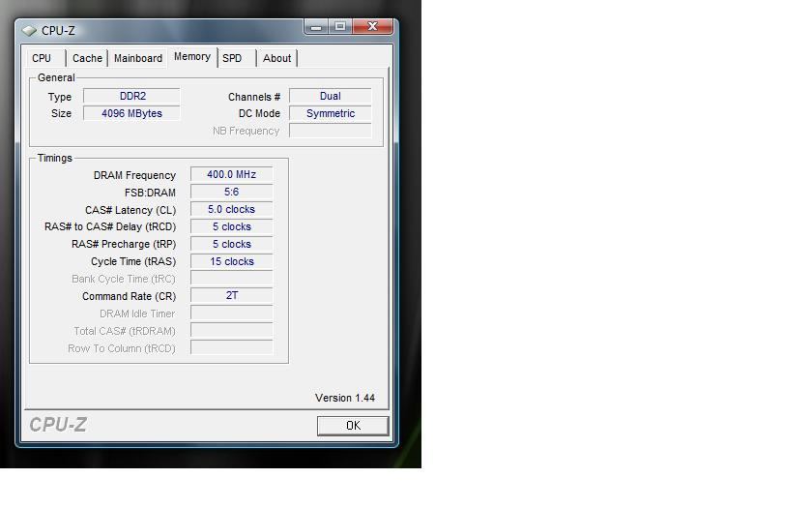Click the Version 1.44 text
Viewport: 812px width, 508px height.
(x=345, y=398)
